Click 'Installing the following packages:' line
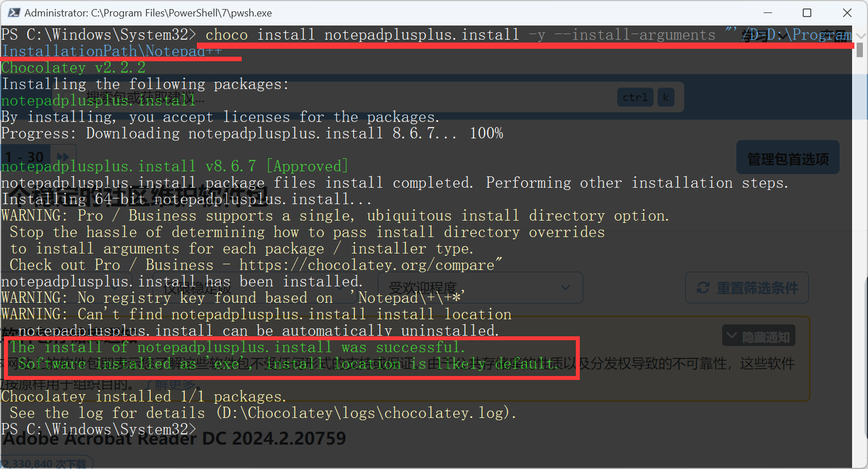Screen dimensions: 868x469 click(145, 84)
